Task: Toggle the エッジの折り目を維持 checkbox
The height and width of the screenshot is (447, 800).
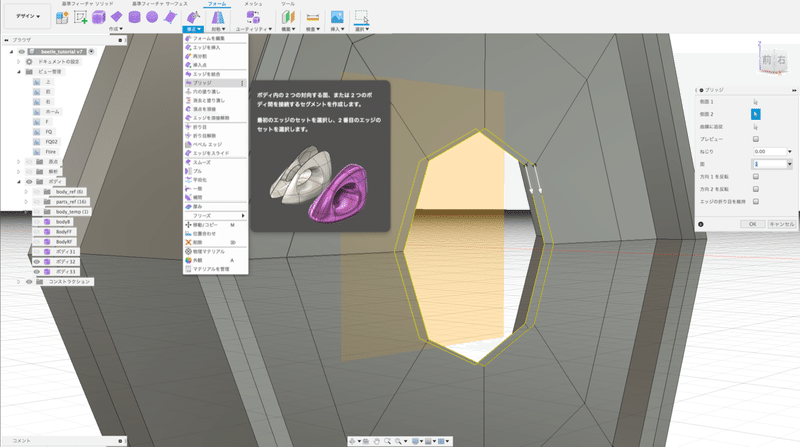Action: click(756, 202)
